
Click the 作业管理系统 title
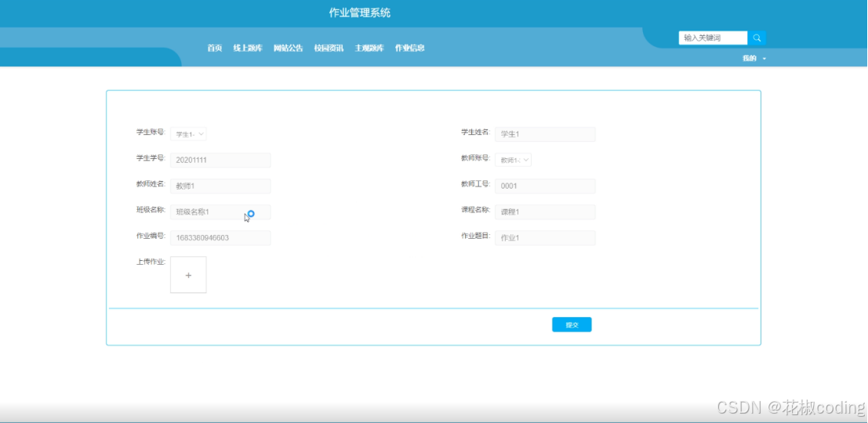coord(360,13)
